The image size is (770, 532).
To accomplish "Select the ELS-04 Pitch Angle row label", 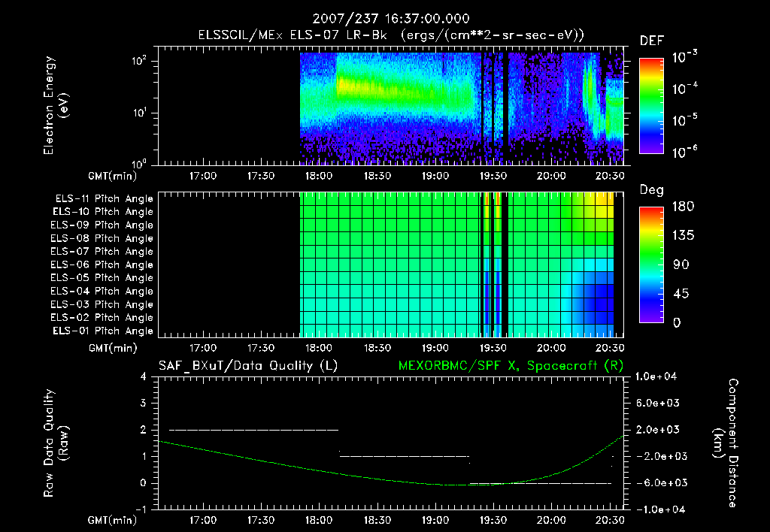I will (x=102, y=292).
